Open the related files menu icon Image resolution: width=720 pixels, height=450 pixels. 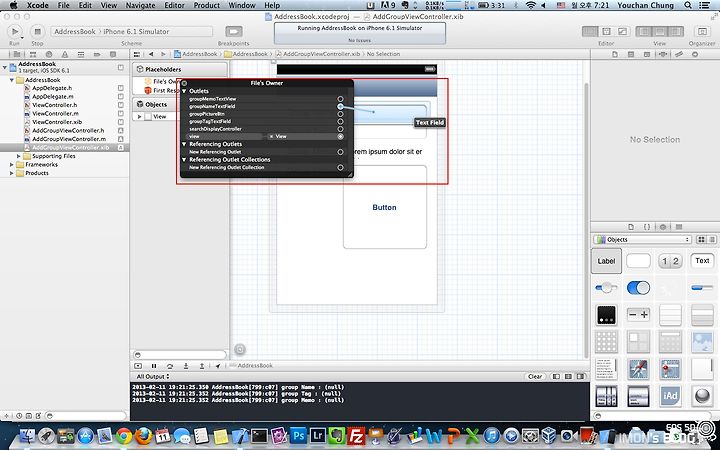pyautogui.click(x=136, y=54)
